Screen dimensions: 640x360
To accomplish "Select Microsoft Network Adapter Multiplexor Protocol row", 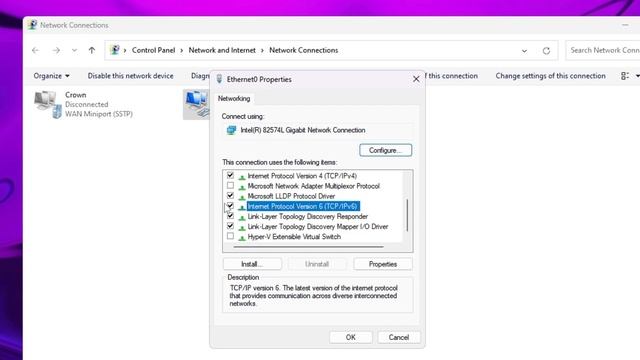I will pyautogui.click(x=313, y=186).
